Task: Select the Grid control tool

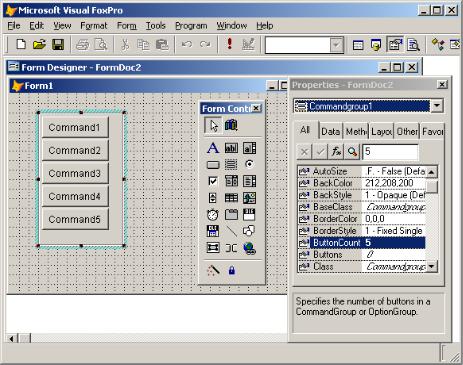Action: click(x=231, y=198)
